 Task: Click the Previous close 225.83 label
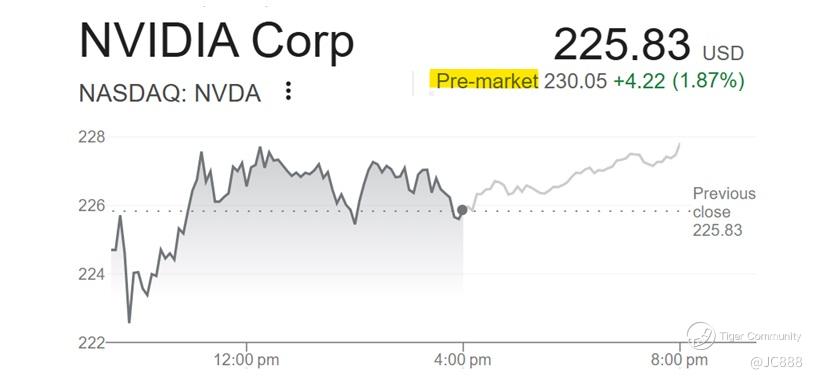724,212
